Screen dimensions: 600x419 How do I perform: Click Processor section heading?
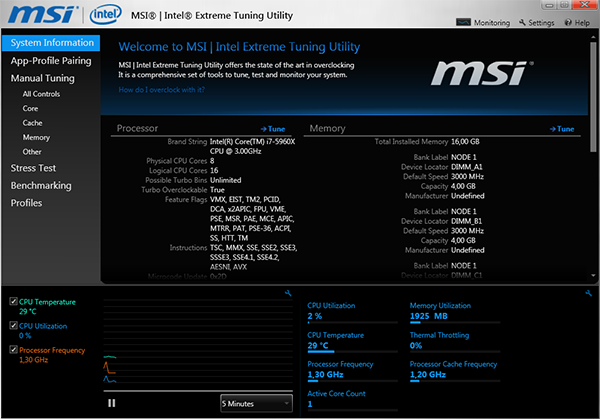pyautogui.click(x=137, y=129)
